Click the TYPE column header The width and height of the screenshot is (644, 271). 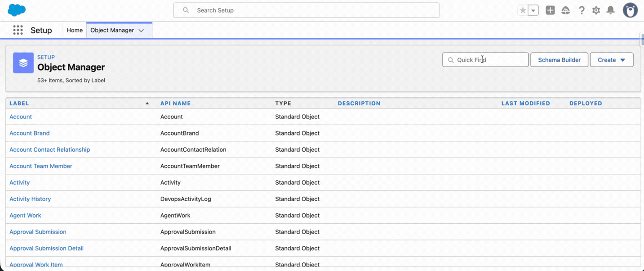pyautogui.click(x=283, y=103)
